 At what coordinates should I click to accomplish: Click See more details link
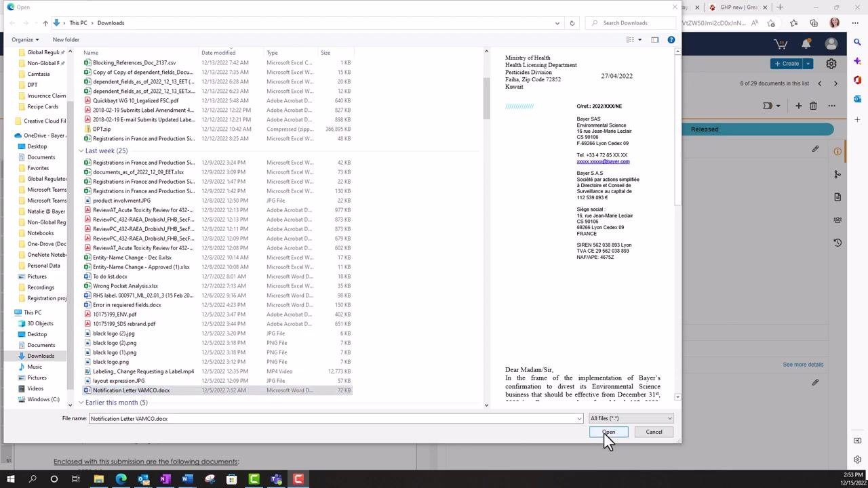click(x=803, y=365)
